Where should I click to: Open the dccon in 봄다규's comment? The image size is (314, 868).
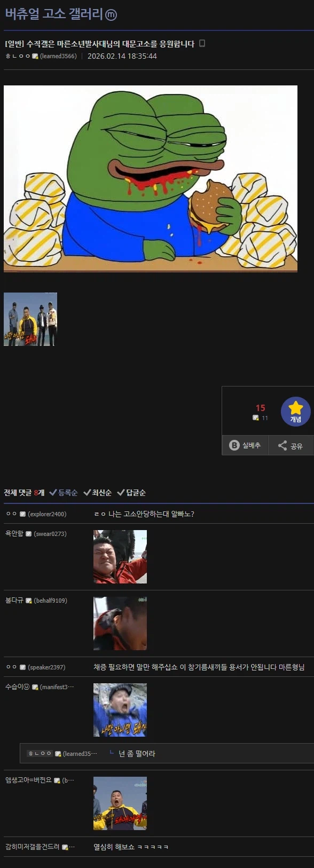tap(120, 624)
